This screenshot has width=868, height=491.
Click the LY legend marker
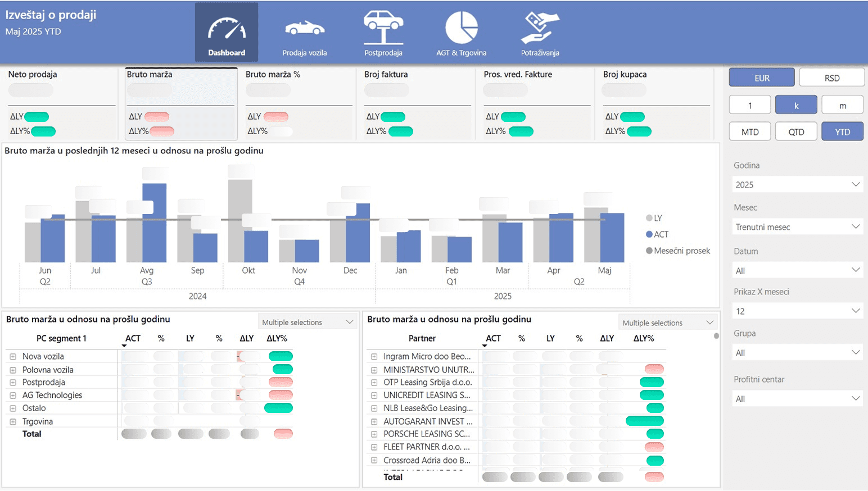[x=649, y=218]
